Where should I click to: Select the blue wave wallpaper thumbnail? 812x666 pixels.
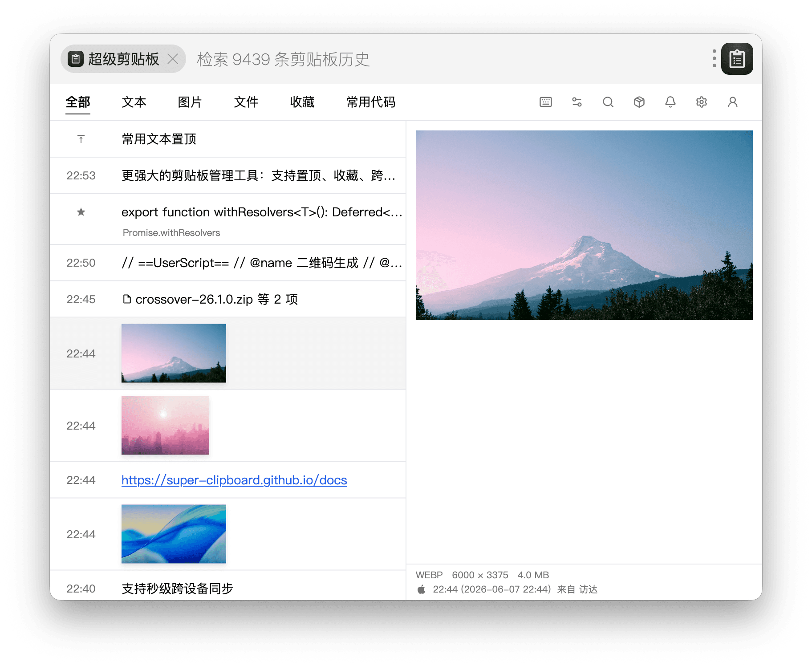point(174,534)
